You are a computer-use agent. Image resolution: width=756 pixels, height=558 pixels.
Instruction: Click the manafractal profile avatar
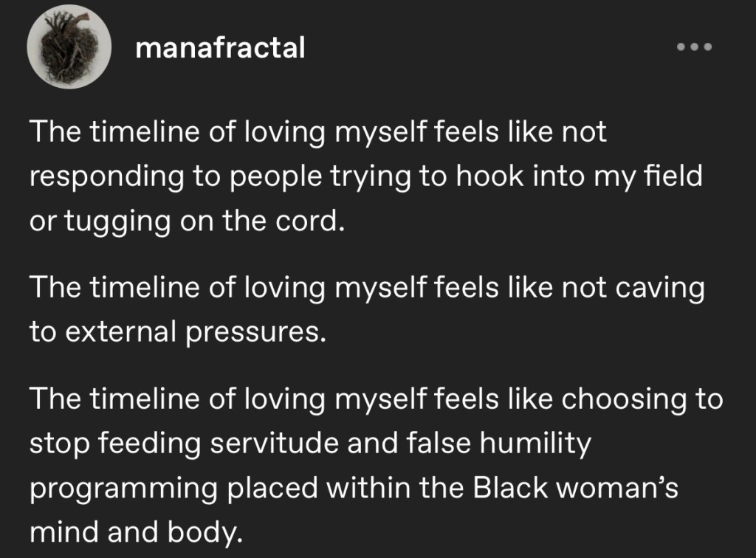click(69, 48)
